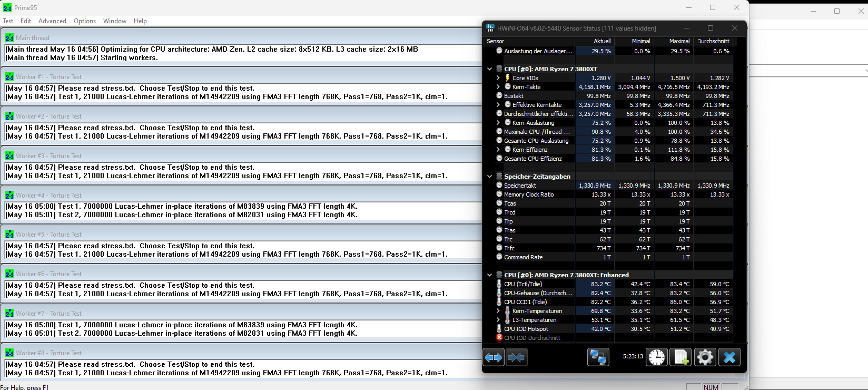Click the shrink columns arrows button in HWiNFO

point(516,357)
